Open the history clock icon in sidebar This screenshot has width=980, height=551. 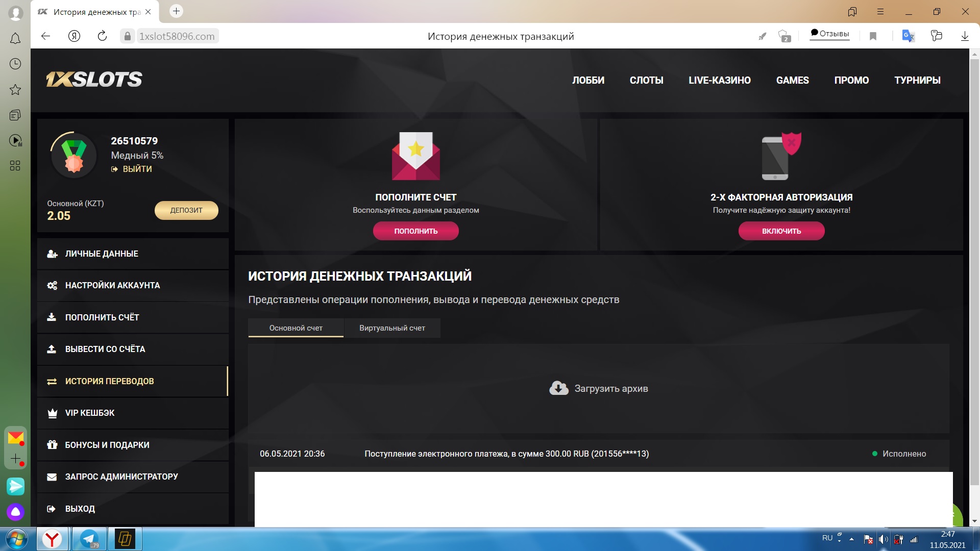[x=15, y=64]
